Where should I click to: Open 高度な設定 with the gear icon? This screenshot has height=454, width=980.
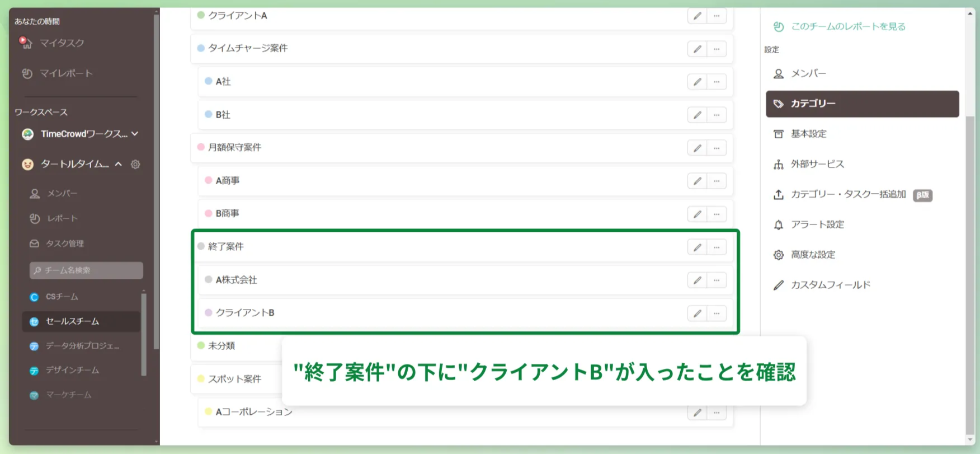coord(778,254)
